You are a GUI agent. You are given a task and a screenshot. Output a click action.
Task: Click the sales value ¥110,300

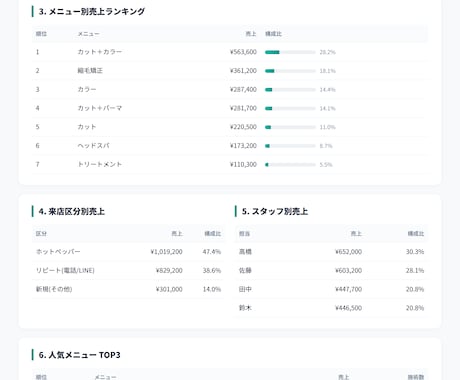[243, 164]
